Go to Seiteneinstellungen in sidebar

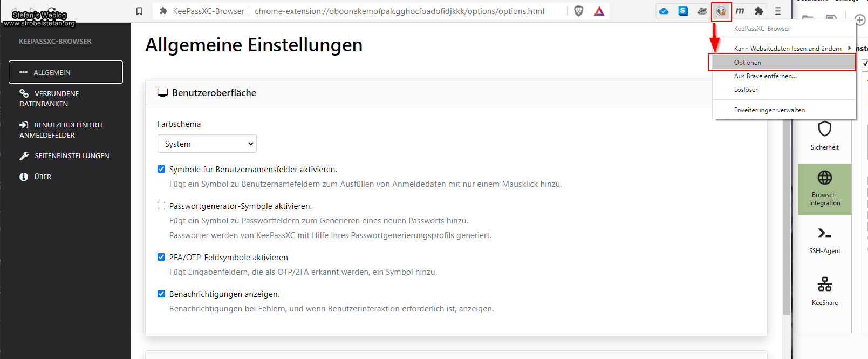point(66,155)
